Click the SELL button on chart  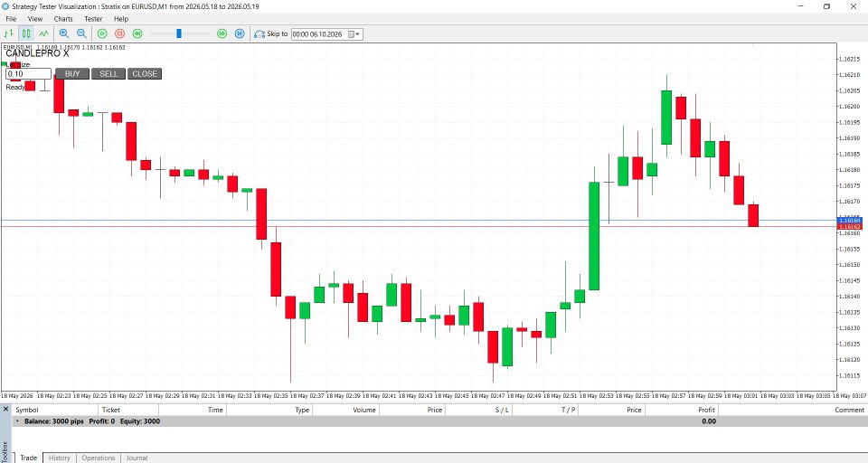tap(108, 73)
